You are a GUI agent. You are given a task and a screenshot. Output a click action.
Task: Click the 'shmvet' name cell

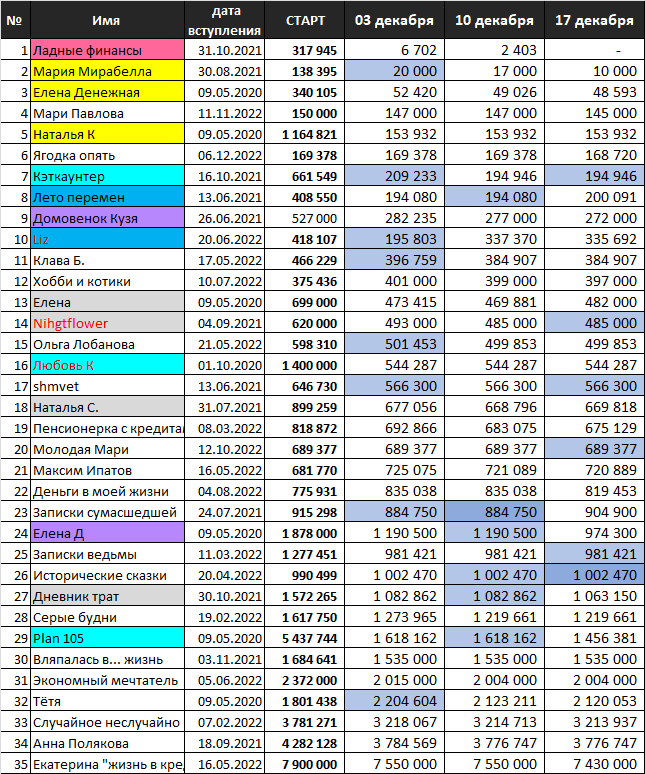(x=107, y=386)
